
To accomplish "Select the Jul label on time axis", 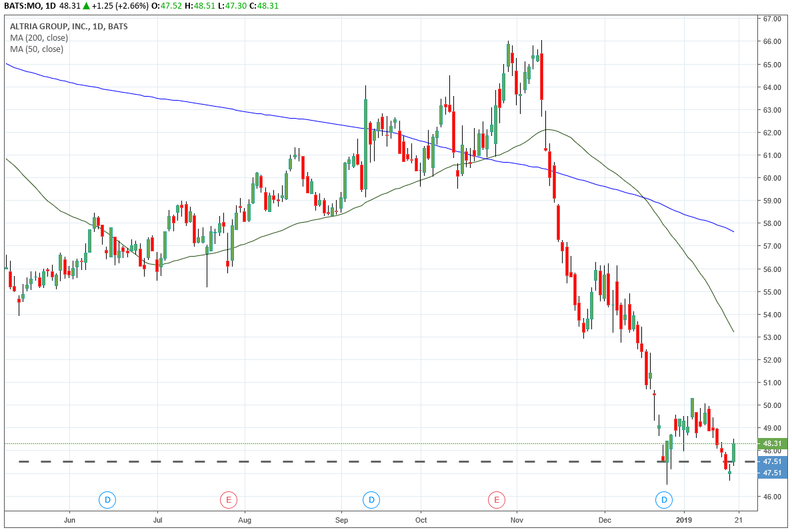I will point(157,520).
